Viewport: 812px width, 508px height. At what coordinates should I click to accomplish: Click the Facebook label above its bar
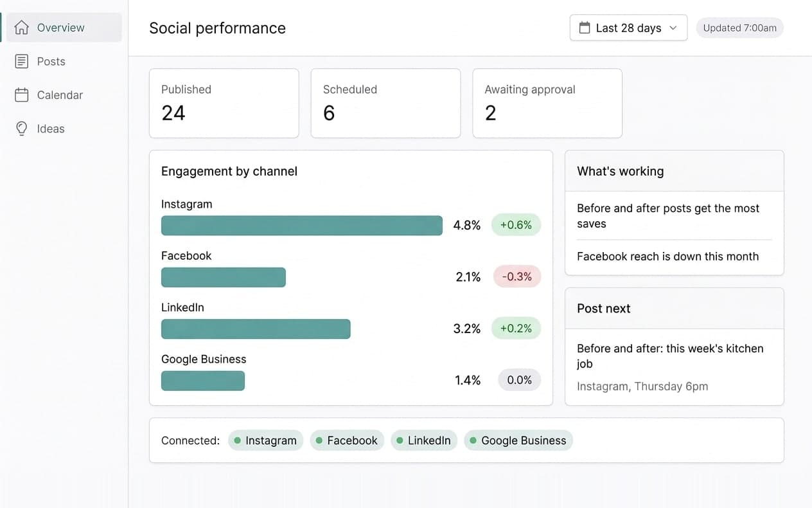pos(186,255)
